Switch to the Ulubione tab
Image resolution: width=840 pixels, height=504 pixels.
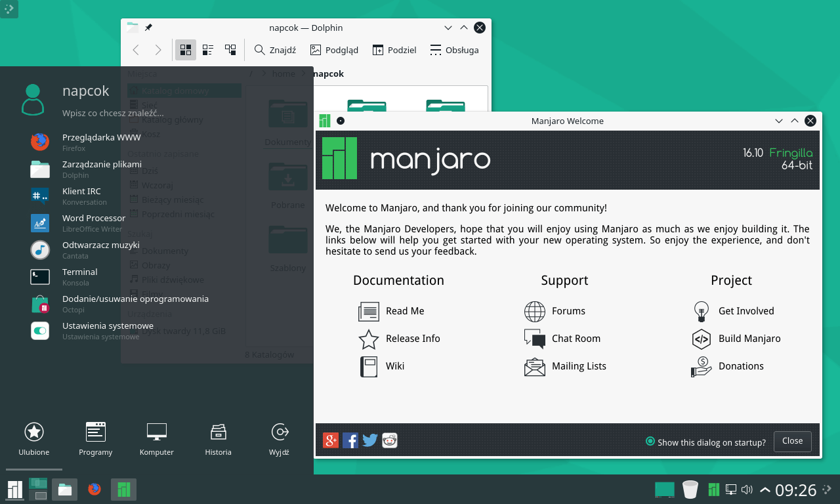point(34,438)
